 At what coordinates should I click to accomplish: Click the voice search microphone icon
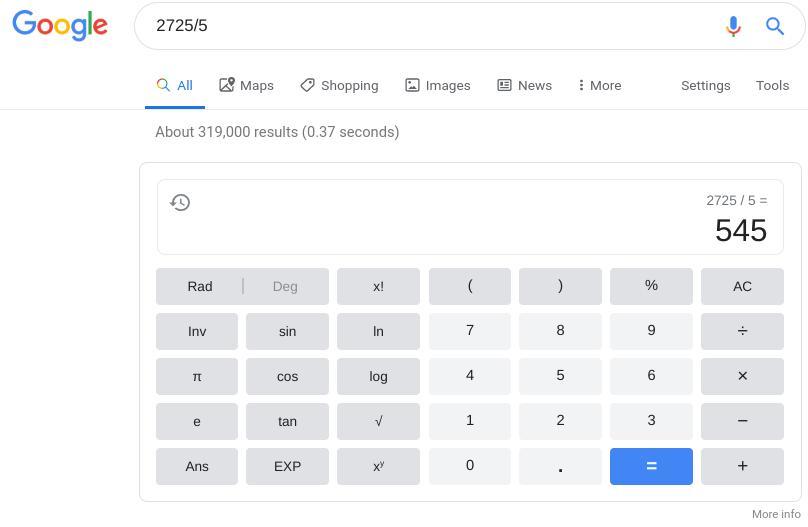733,26
